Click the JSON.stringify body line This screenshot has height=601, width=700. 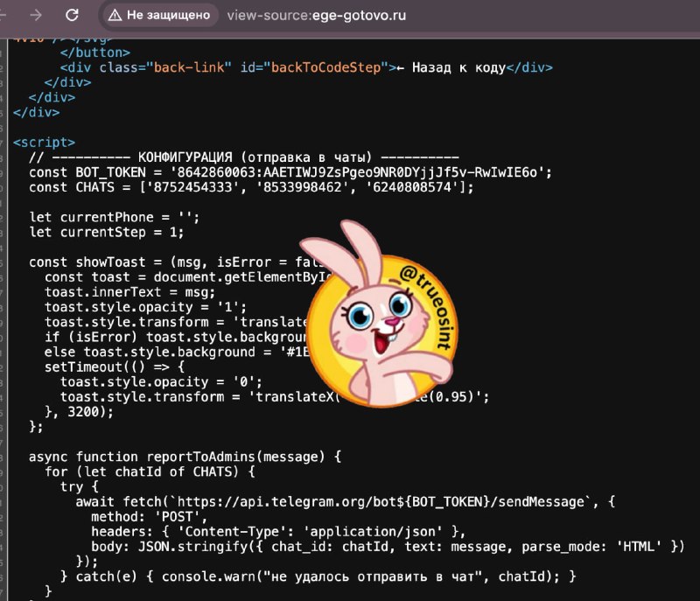pos(388,547)
